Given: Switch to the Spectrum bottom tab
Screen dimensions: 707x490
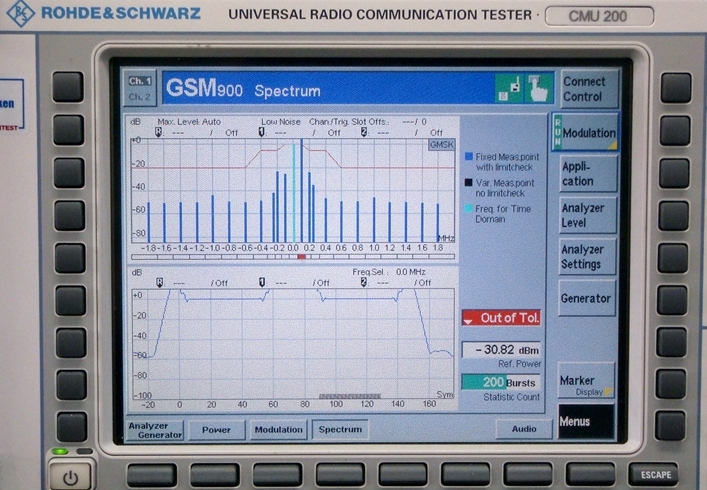Looking at the screenshot, I should (340, 429).
